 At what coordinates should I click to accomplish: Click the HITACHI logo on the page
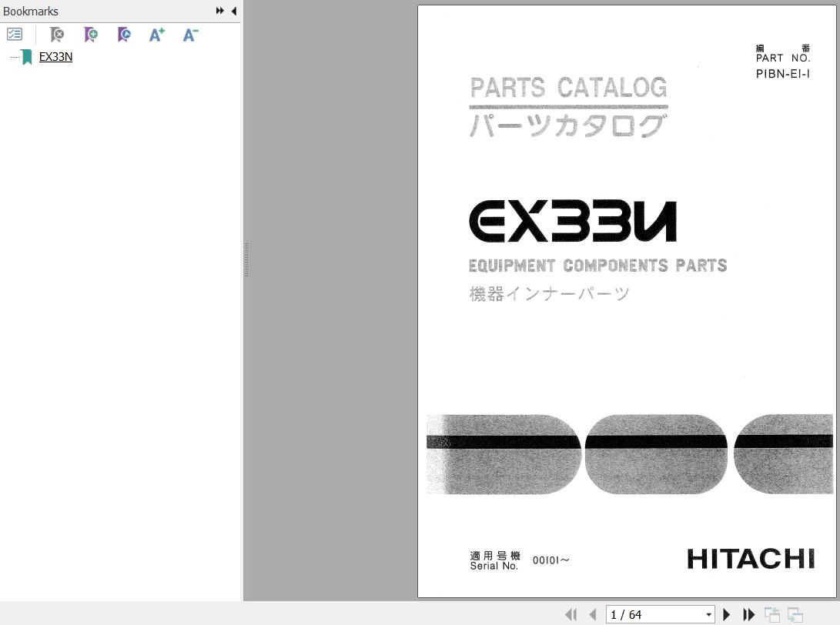point(751,559)
